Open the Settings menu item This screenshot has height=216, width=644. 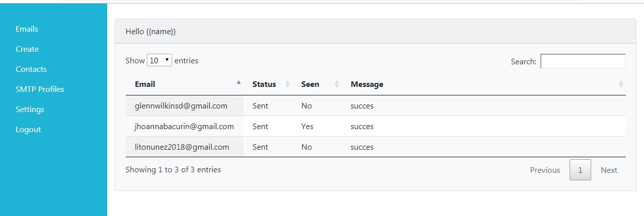(30, 110)
